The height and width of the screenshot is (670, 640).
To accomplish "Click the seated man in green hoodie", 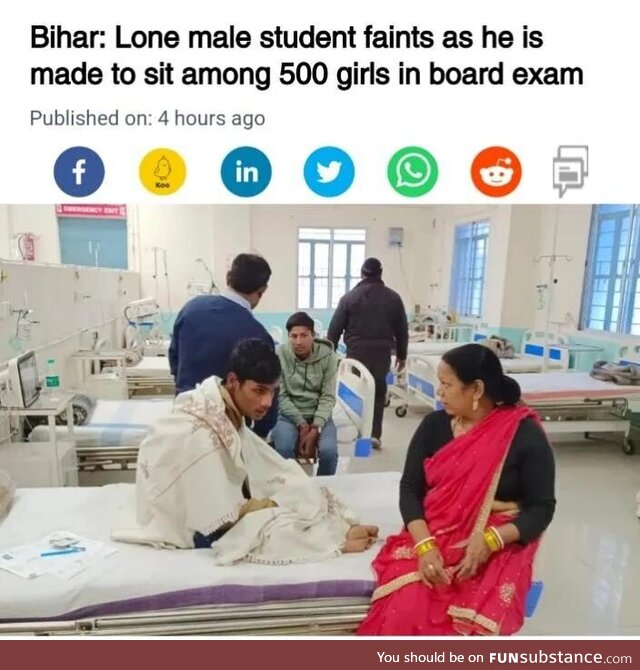I will tap(306, 391).
